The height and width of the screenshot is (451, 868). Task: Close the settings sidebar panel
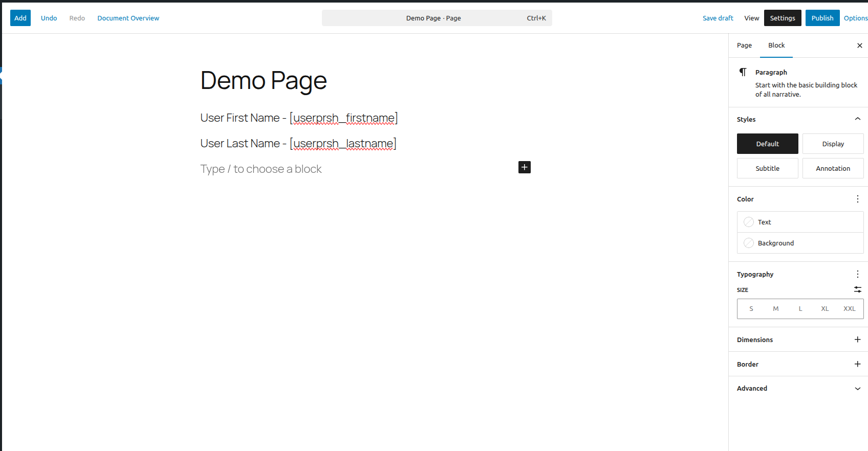859,46
